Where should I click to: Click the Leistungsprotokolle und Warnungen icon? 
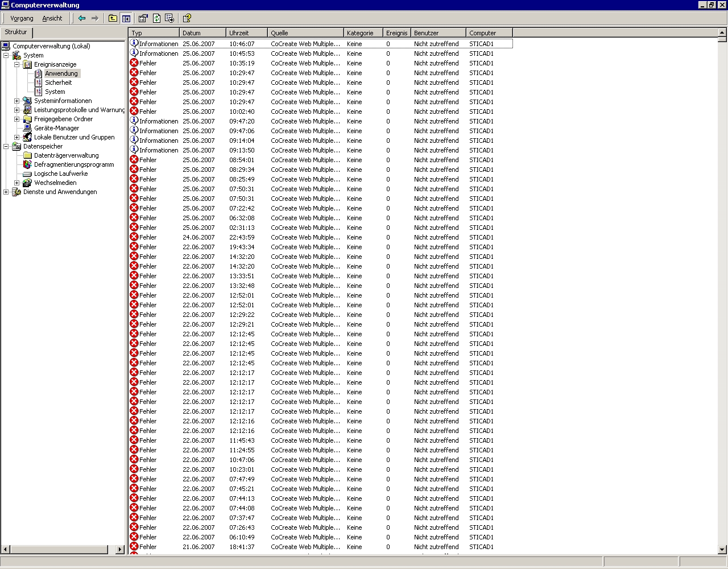(27, 110)
